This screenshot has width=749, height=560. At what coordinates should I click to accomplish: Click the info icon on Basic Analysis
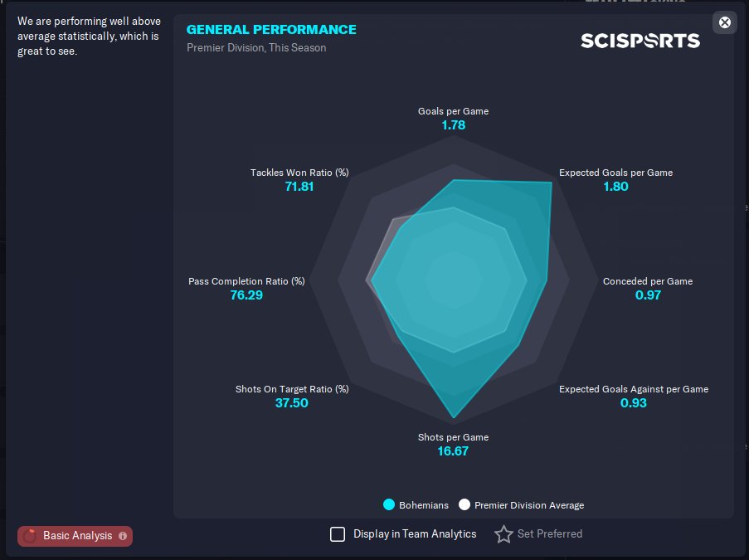pos(123,536)
